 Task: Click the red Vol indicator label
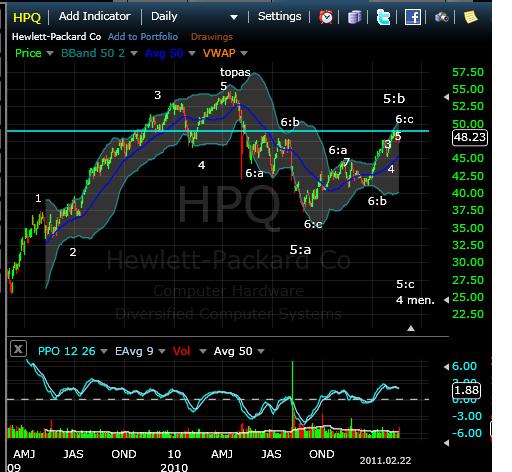tap(182, 351)
